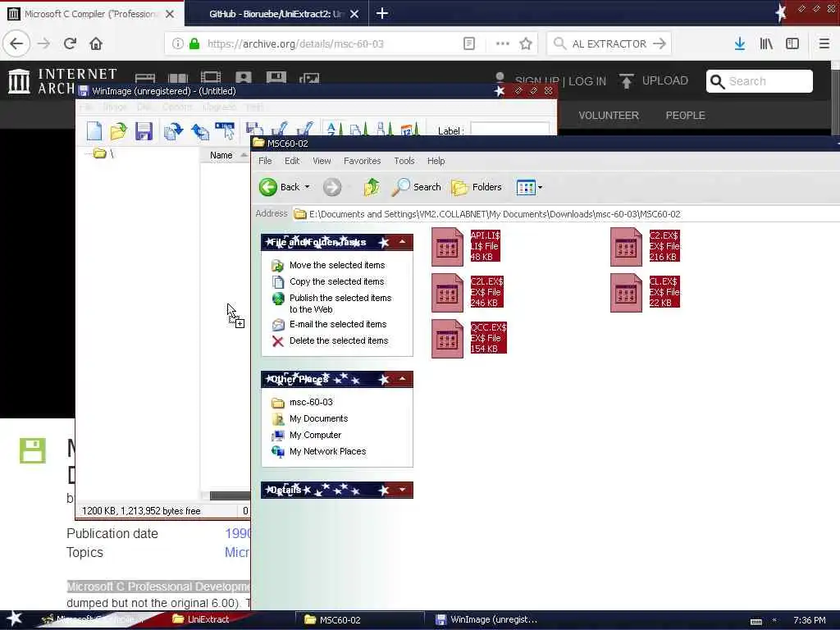
Task: Click the Read disk icon in WinImage toolbar
Action: point(173,130)
